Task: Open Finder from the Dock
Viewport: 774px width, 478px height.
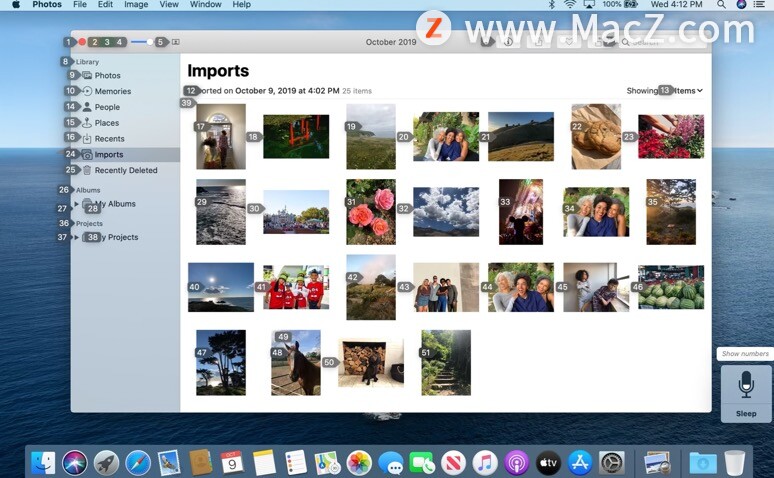Action: point(43,463)
